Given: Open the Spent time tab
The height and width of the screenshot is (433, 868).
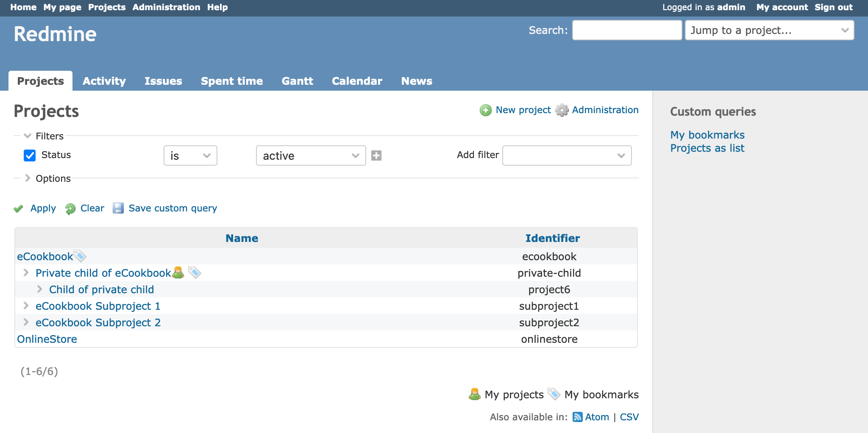Looking at the screenshot, I should (x=231, y=81).
